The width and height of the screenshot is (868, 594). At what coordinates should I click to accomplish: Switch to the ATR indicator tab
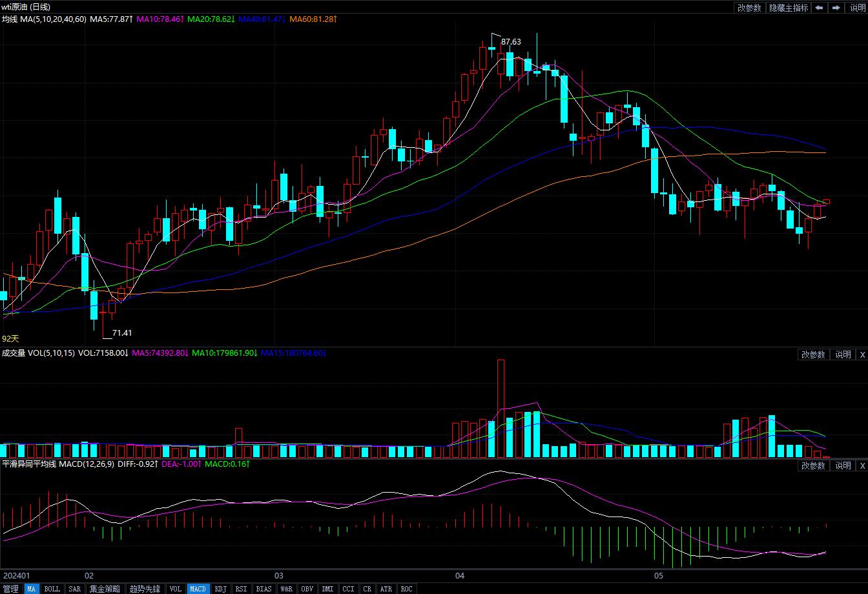point(386,589)
